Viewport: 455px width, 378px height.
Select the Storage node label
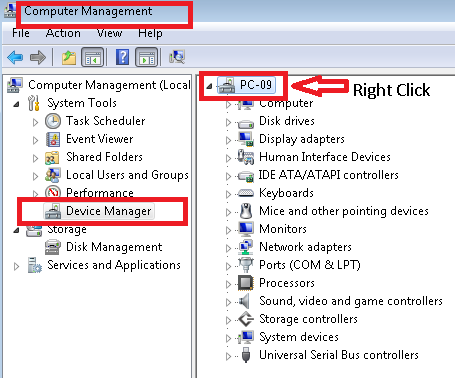point(67,229)
